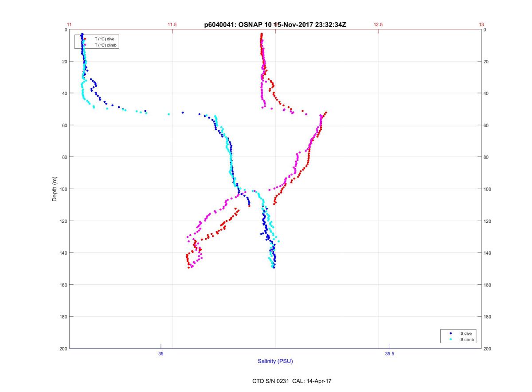Click the red 13 temperature tick label
Image resolution: width=532 pixels, height=392 pixels.
pyautogui.click(x=481, y=25)
